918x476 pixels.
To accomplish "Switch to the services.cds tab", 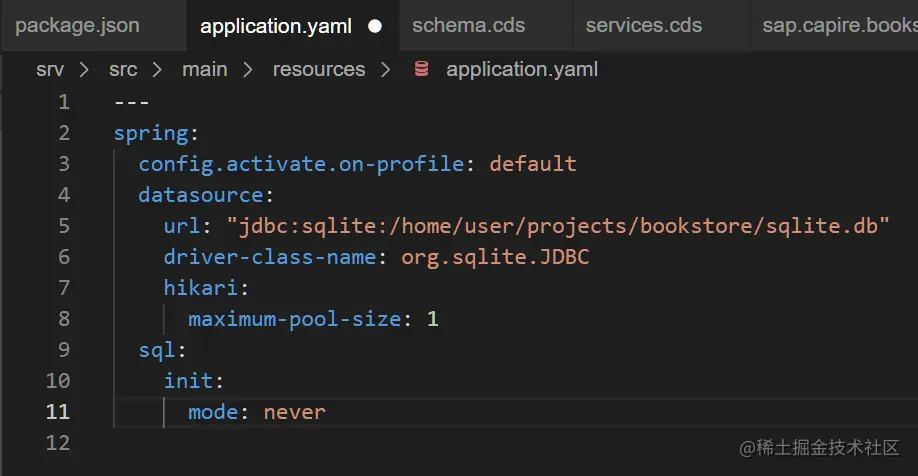I will [x=643, y=26].
